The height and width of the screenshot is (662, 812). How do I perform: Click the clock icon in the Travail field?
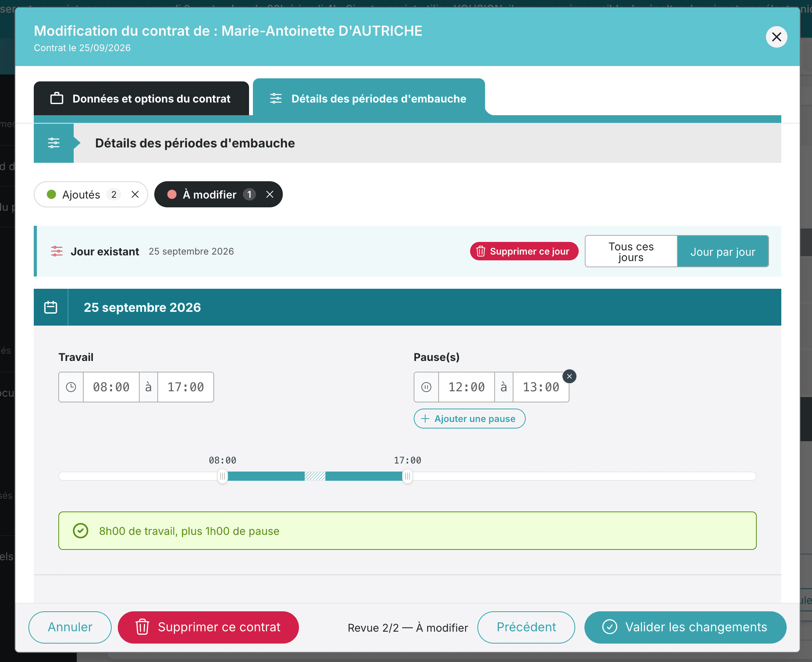click(x=71, y=387)
